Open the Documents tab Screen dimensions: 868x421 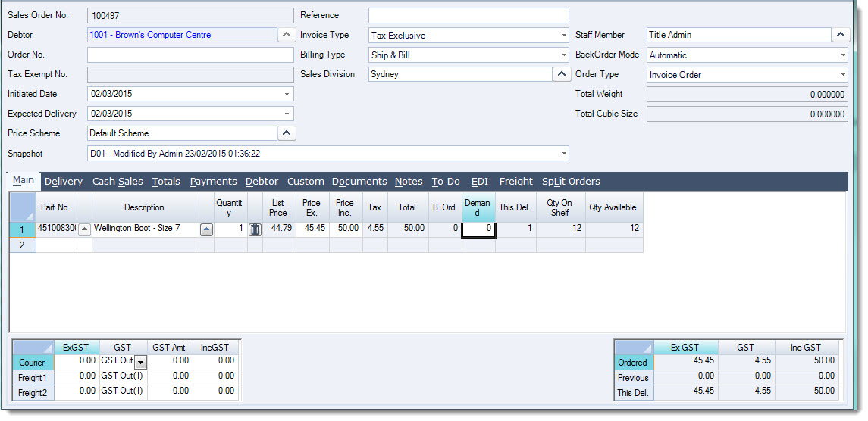point(359,182)
